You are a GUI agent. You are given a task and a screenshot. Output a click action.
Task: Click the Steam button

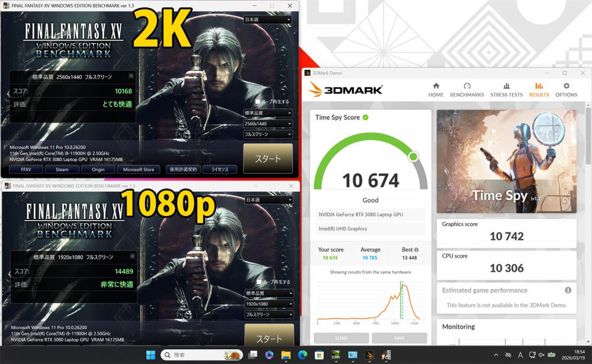(62, 169)
